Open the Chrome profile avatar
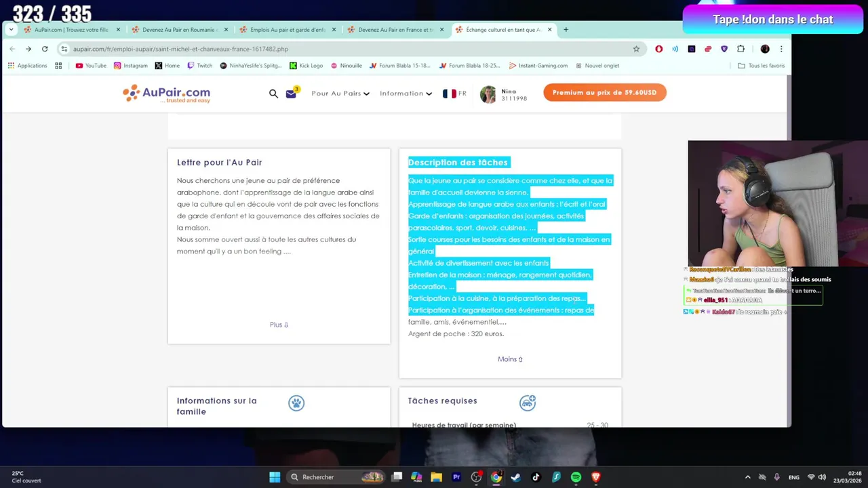 pyautogui.click(x=765, y=49)
